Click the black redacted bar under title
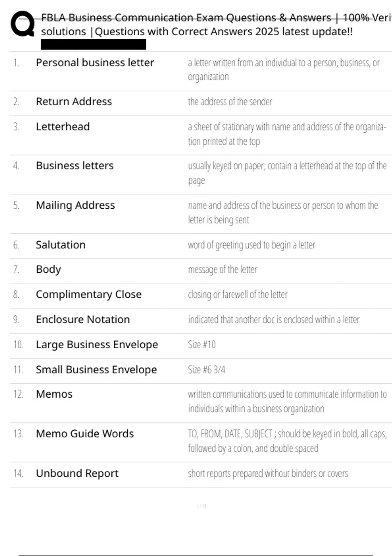The width and height of the screenshot is (392, 556). coord(93,44)
